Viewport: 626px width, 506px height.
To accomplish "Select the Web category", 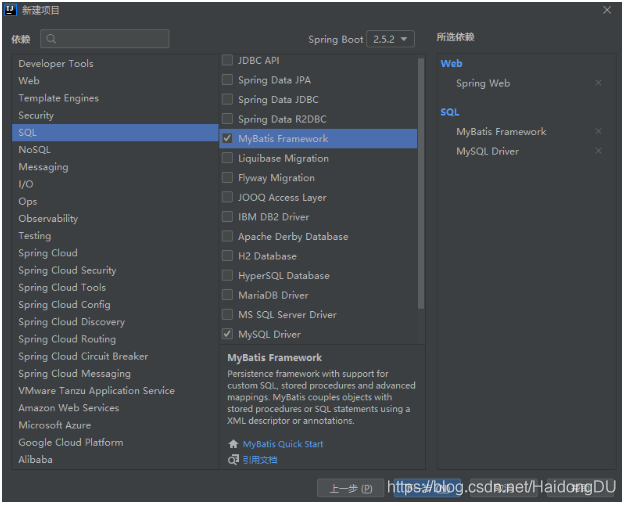I will tap(115, 81).
